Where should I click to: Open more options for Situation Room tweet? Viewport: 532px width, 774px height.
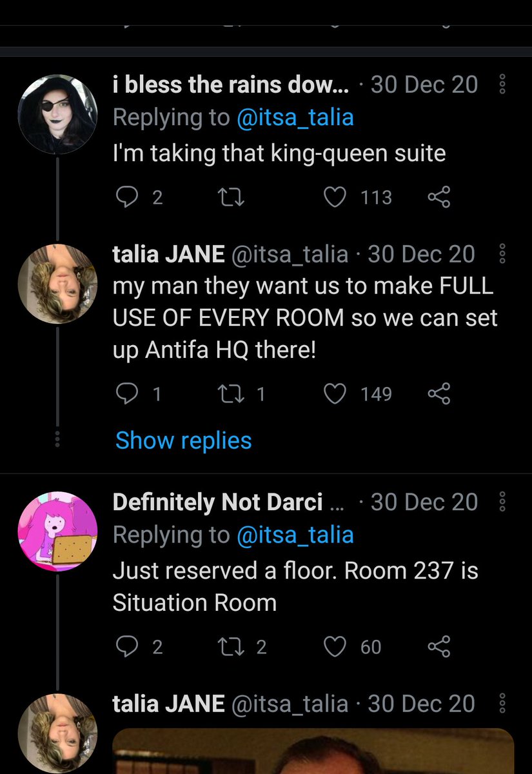tap(503, 502)
